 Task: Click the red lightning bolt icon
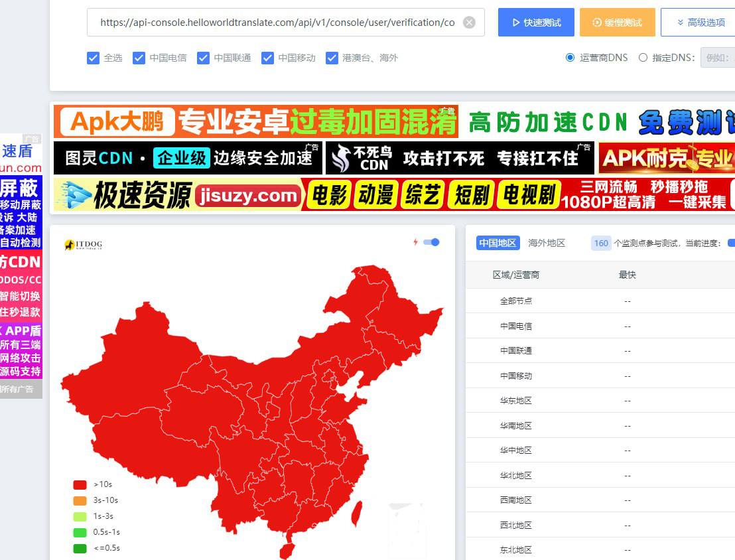tap(416, 242)
